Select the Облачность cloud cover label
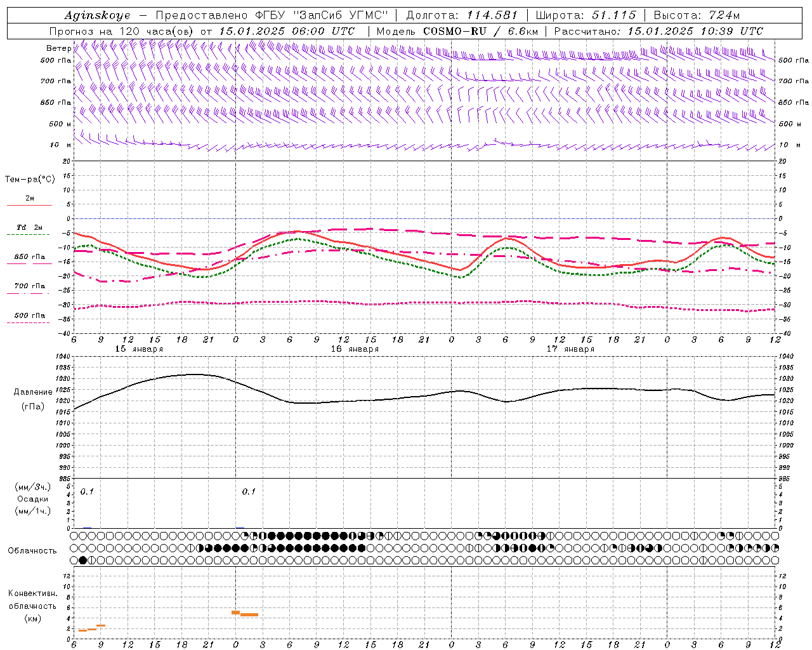This screenshot has width=812, height=650. point(32,550)
